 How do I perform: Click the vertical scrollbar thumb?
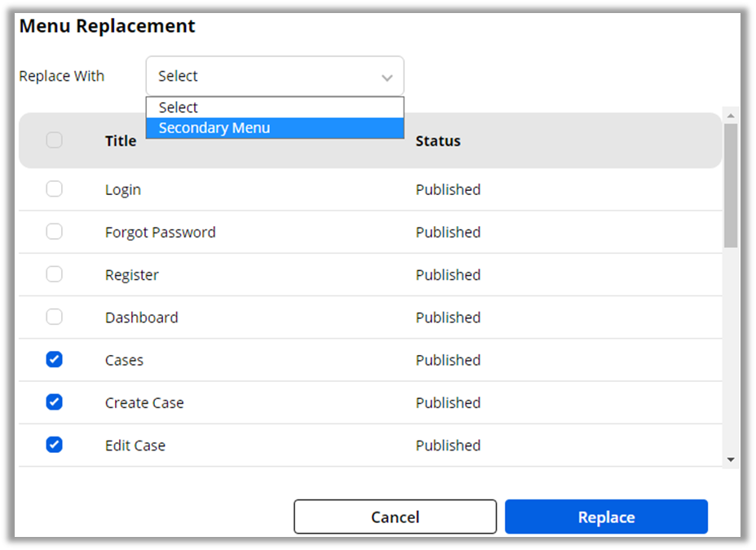pyautogui.click(x=731, y=184)
